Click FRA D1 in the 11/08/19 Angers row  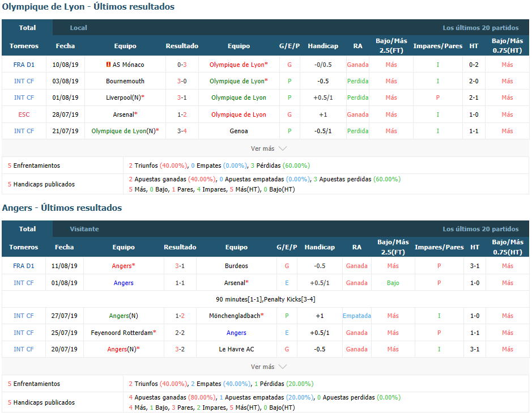coord(23,266)
